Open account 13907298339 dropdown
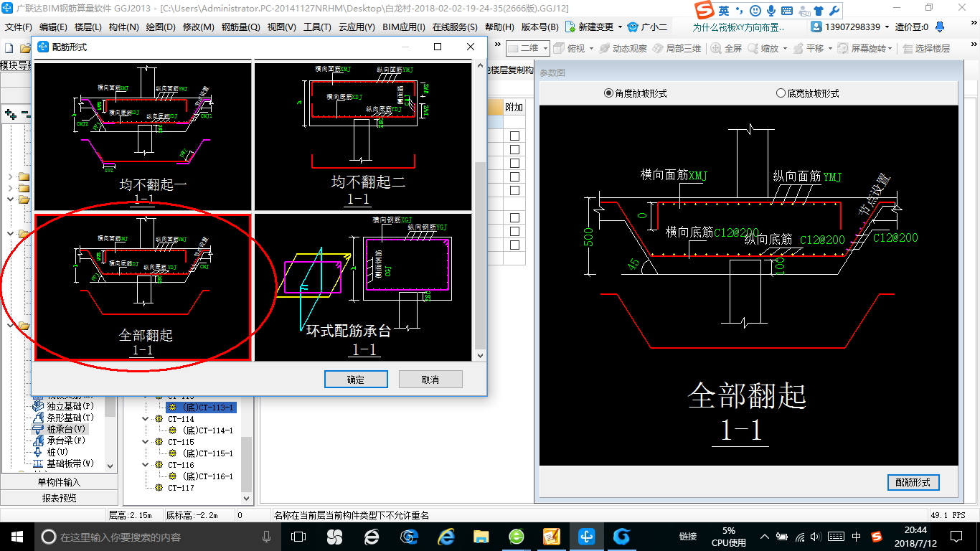Screen dimensions: 980x551 (887, 27)
